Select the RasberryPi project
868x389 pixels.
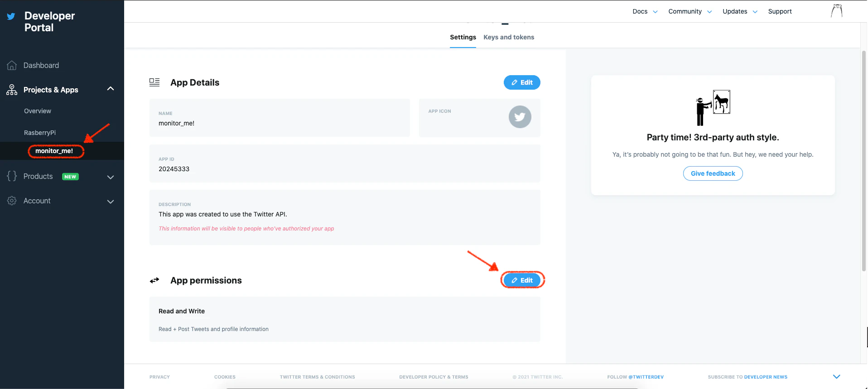40,133
